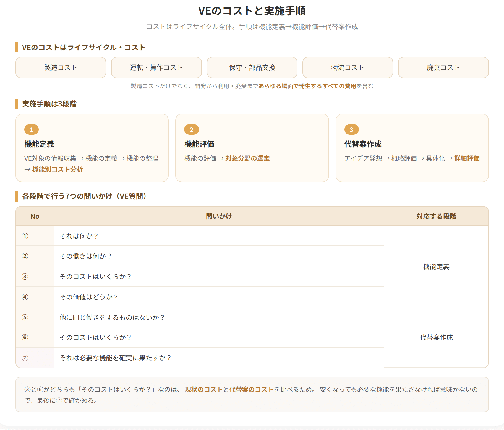Click circled number ① in table
Viewport: 504px width, 430px height.
(25, 236)
